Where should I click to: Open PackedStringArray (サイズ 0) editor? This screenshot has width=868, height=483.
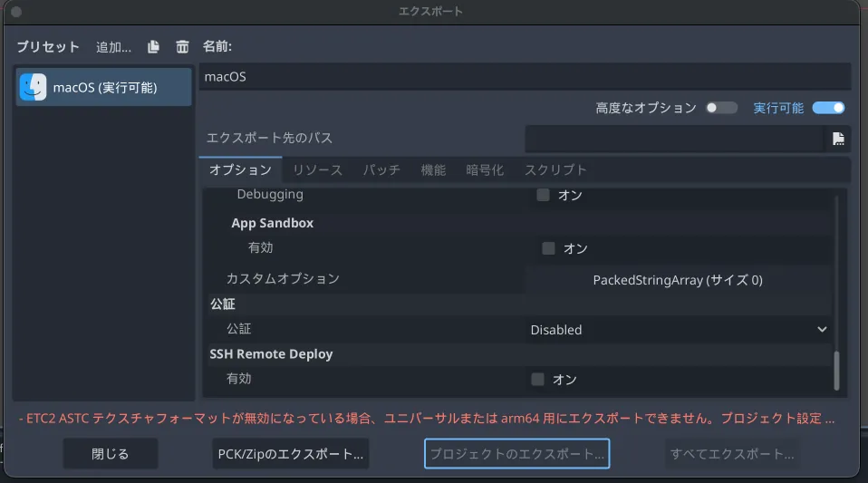(x=678, y=280)
